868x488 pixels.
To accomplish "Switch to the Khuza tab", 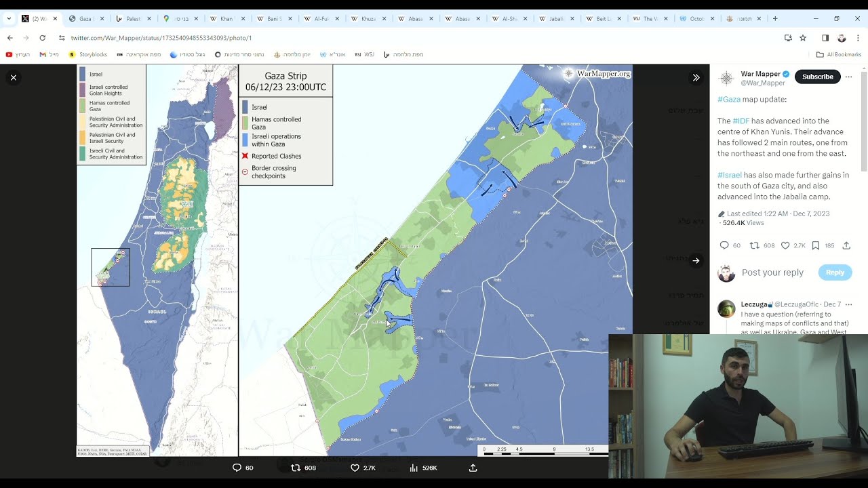I will [x=368, y=18].
